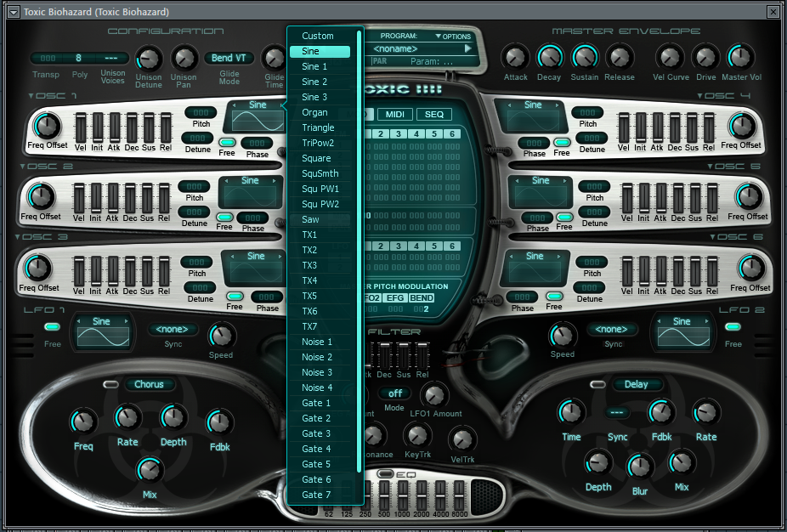Click the Master Envelope Attack knob
The image size is (787, 532).
coord(516,58)
